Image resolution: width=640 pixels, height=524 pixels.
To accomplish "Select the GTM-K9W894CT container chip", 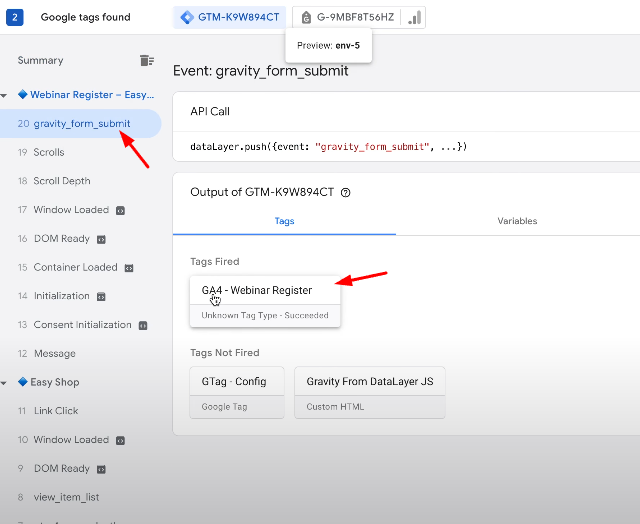I will coord(229,17).
